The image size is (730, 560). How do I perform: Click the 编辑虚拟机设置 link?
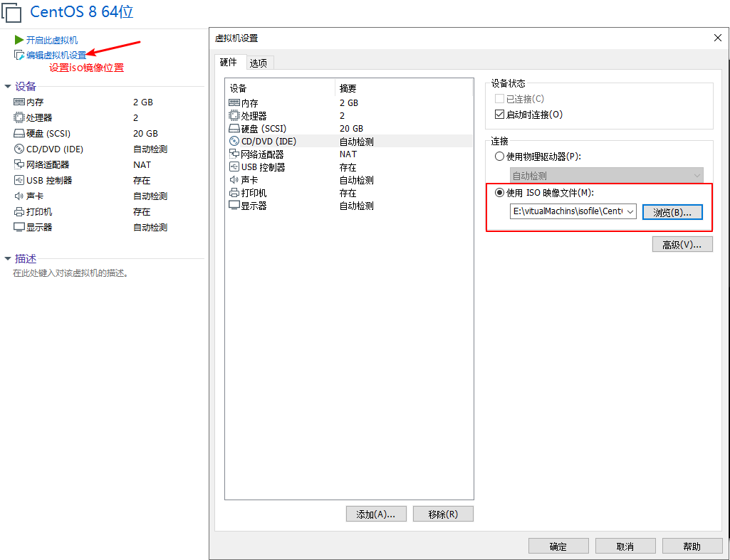coord(56,56)
